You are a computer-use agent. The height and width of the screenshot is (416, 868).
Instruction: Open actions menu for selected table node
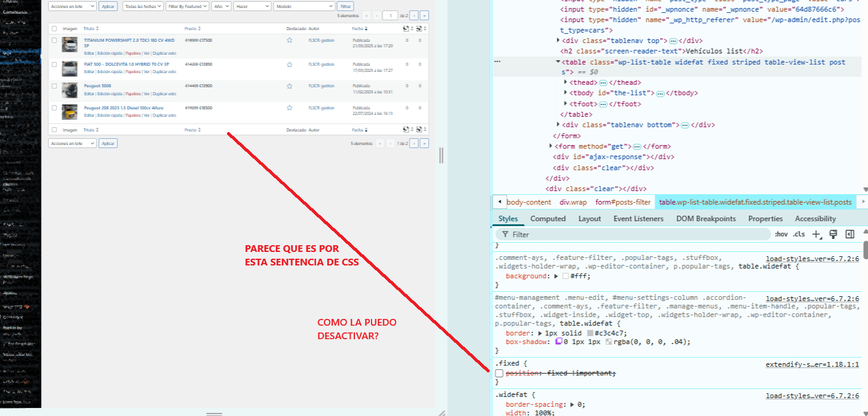coord(497,62)
